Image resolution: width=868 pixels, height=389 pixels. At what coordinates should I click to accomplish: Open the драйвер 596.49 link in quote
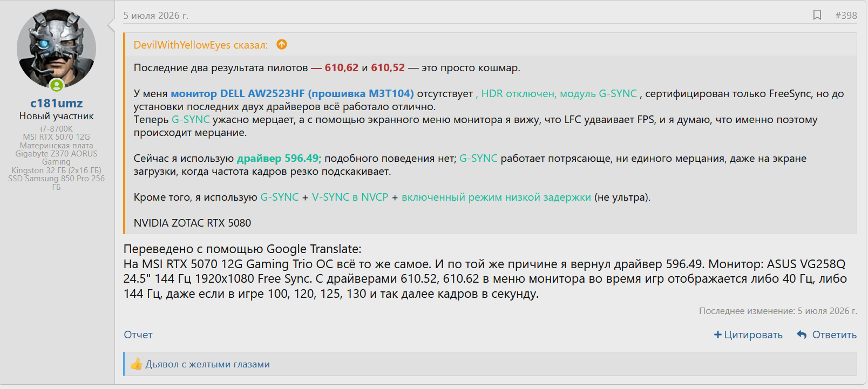tap(279, 158)
